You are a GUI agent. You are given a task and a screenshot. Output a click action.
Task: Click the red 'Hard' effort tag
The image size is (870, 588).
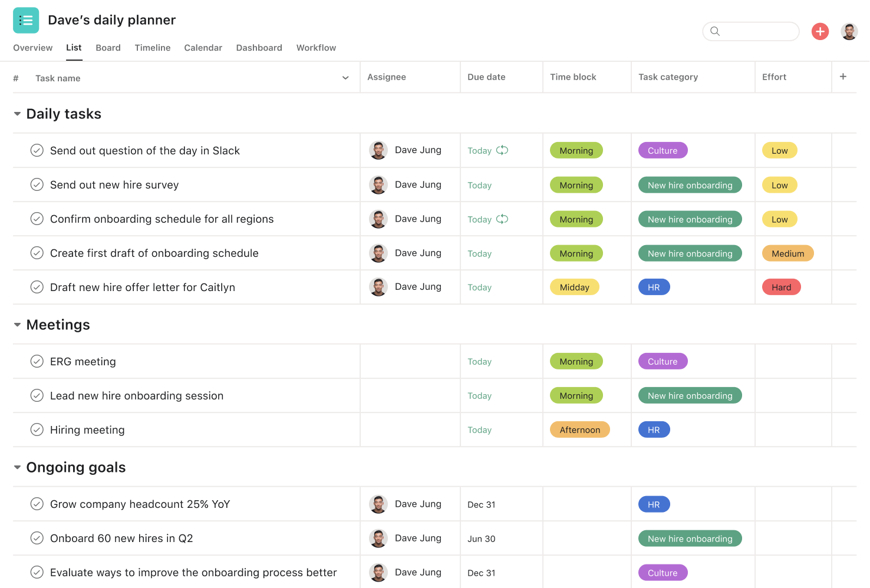point(781,287)
